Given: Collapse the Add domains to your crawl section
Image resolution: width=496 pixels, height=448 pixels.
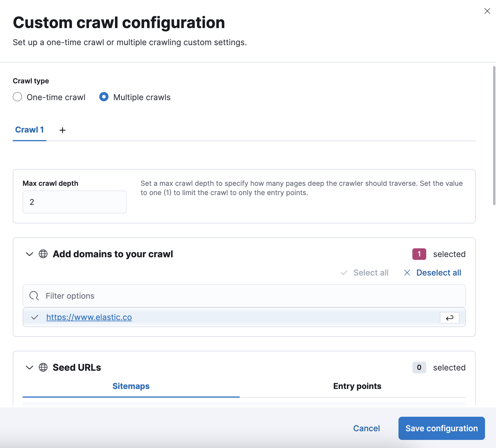Looking at the screenshot, I should [x=29, y=254].
